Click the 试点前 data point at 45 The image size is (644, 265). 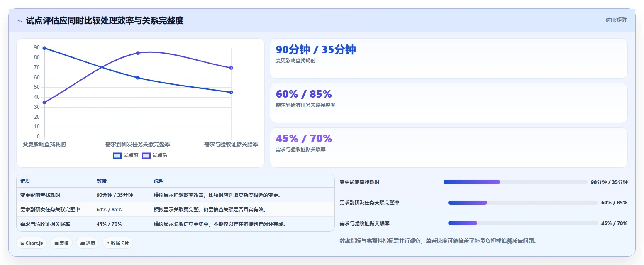tap(231, 92)
